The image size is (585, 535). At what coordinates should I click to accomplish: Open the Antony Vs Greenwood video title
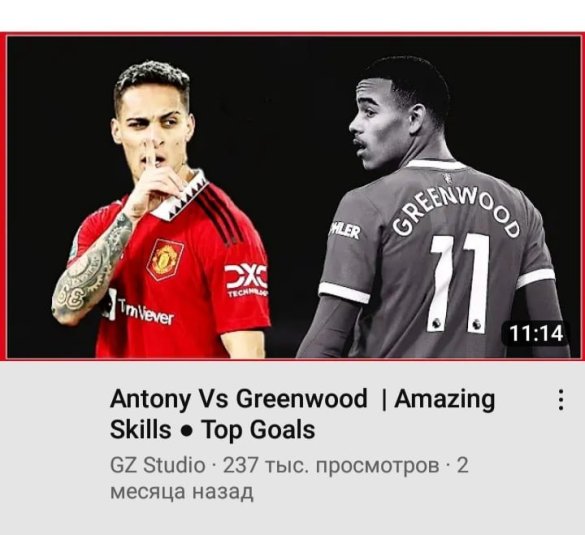pos(303,414)
